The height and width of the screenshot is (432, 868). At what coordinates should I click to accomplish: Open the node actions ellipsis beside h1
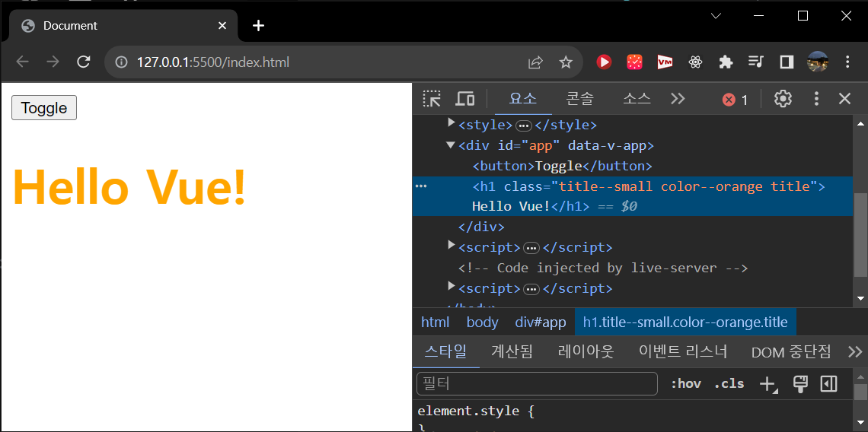(x=421, y=187)
